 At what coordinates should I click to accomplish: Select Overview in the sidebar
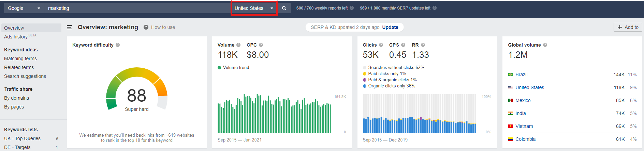coord(31,28)
